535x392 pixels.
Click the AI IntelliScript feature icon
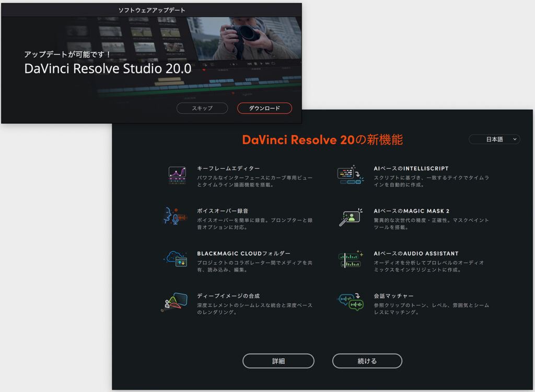tap(351, 174)
